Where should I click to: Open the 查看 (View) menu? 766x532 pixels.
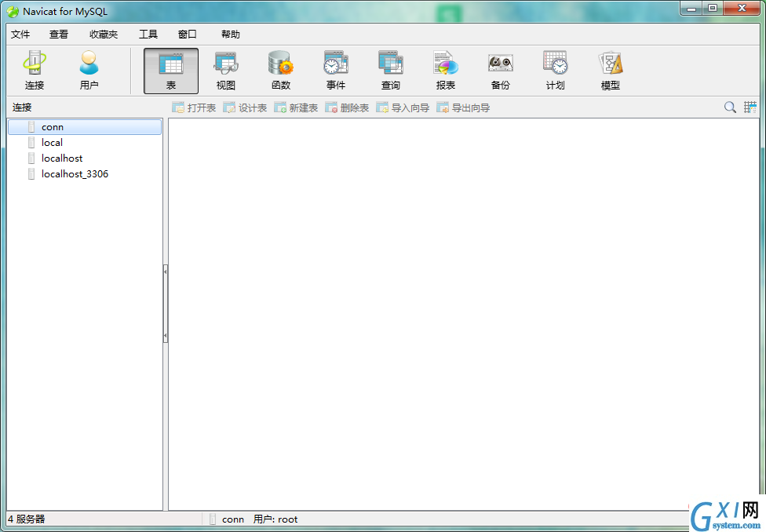(59, 35)
